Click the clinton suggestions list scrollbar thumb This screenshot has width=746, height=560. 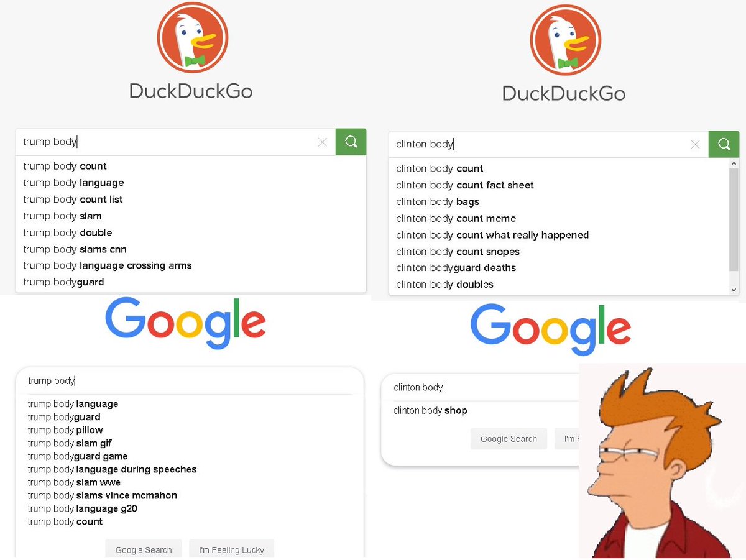(734, 219)
